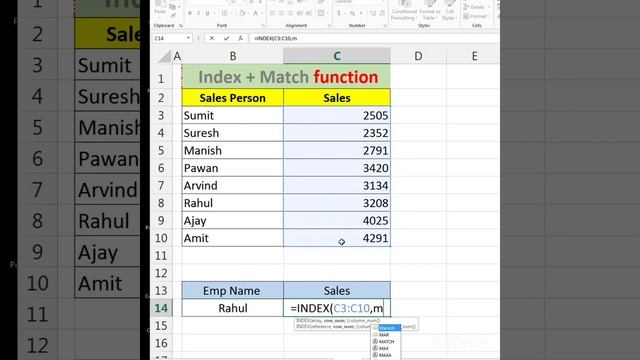Open the Number dialog launcher

(385, 26)
